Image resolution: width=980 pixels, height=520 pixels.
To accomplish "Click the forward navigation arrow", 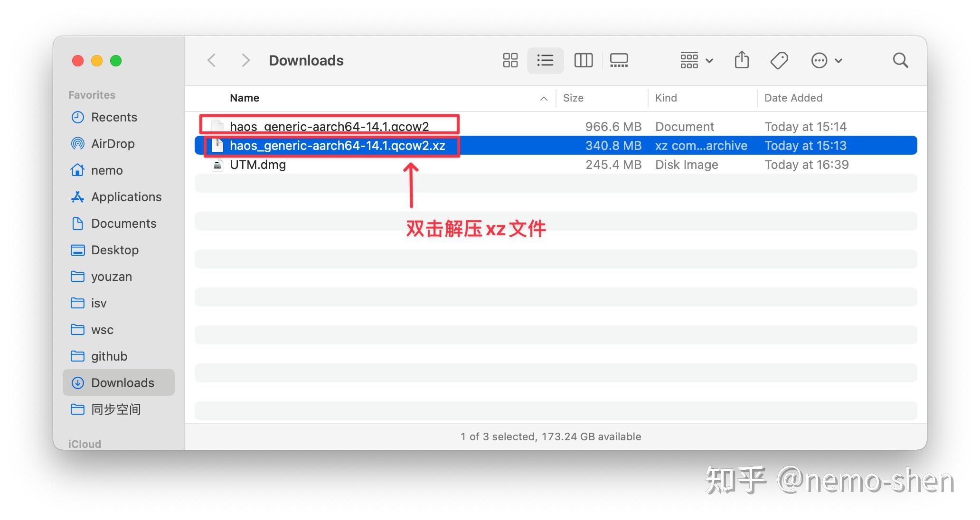I will [x=245, y=60].
